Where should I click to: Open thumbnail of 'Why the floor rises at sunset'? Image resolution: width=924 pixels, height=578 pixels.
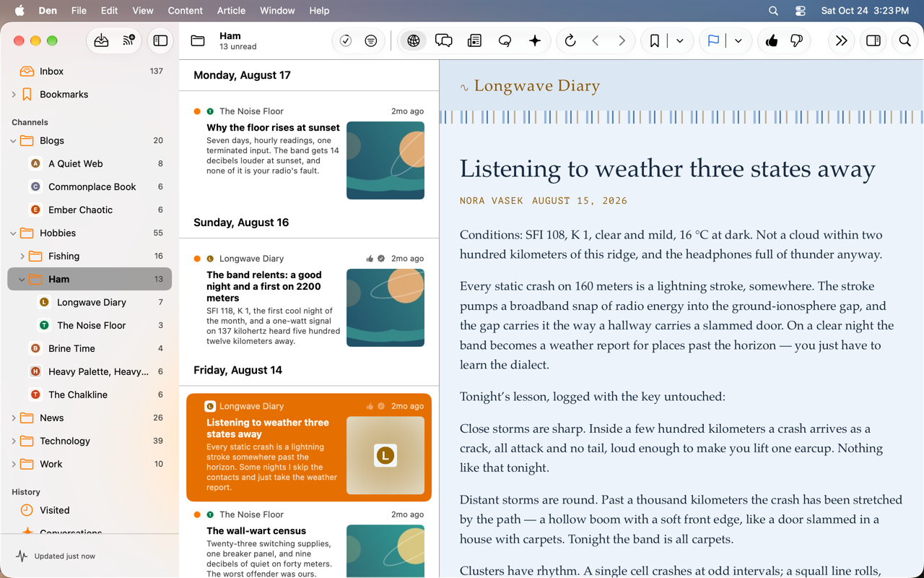pyautogui.click(x=385, y=160)
